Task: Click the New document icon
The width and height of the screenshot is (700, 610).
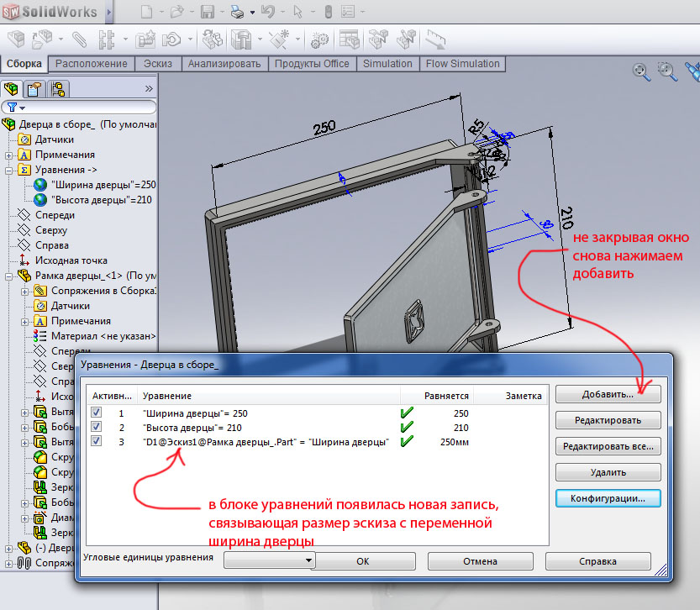Action: click(147, 12)
